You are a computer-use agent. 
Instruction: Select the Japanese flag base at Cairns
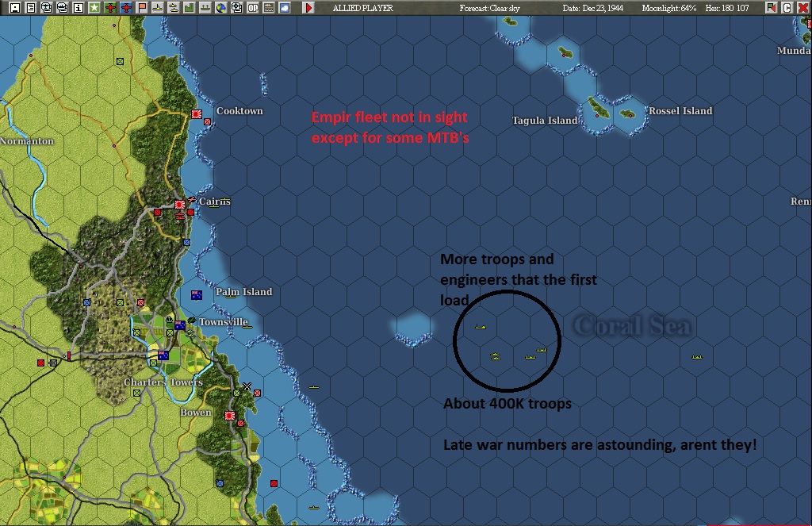(x=180, y=205)
